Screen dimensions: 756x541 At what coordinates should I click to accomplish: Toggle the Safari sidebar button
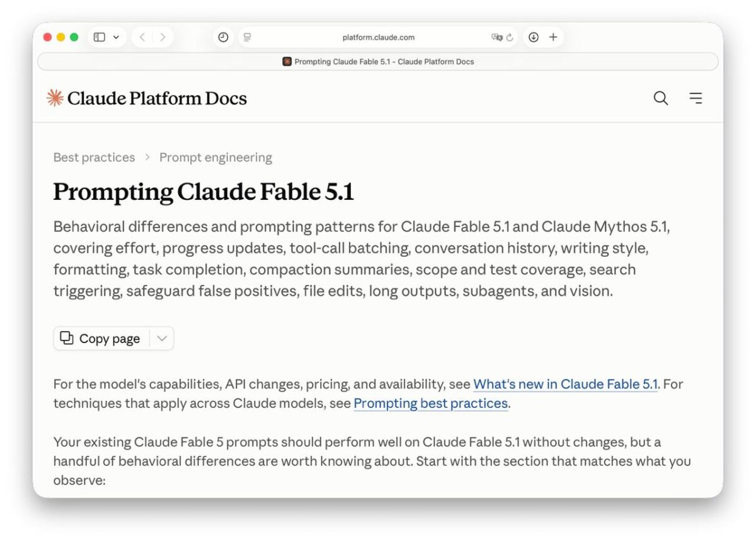100,37
